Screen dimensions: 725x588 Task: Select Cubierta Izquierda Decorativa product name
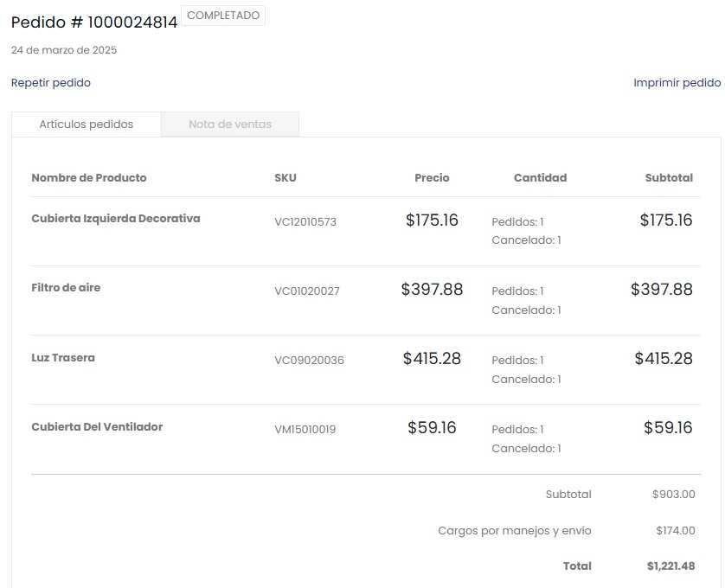[116, 218]
